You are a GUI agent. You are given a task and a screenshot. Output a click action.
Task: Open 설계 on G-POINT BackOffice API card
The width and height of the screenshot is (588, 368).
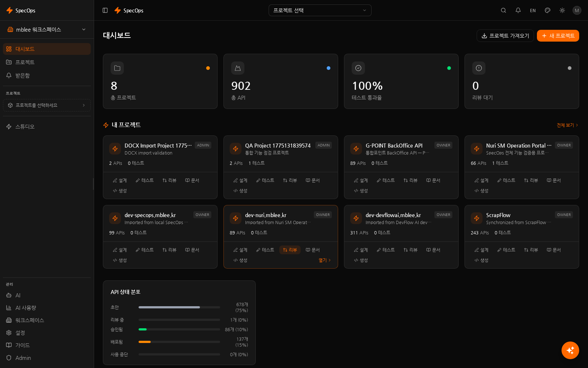click(361, 180)
